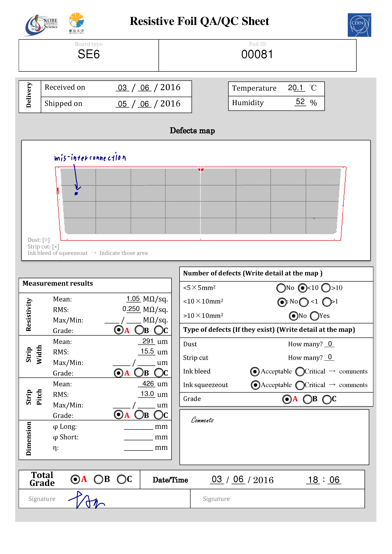The height and width of the screenshot is (554, 392).
Task: Click the φ Short dimension blank field
Action: 138,437
